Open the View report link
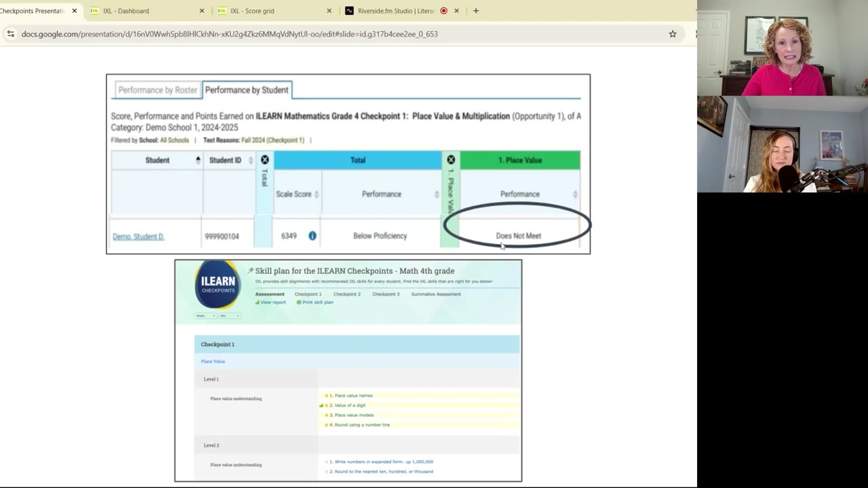Viewport: 868px width, 488px height. pyautogui.click(x=271, y=302)
